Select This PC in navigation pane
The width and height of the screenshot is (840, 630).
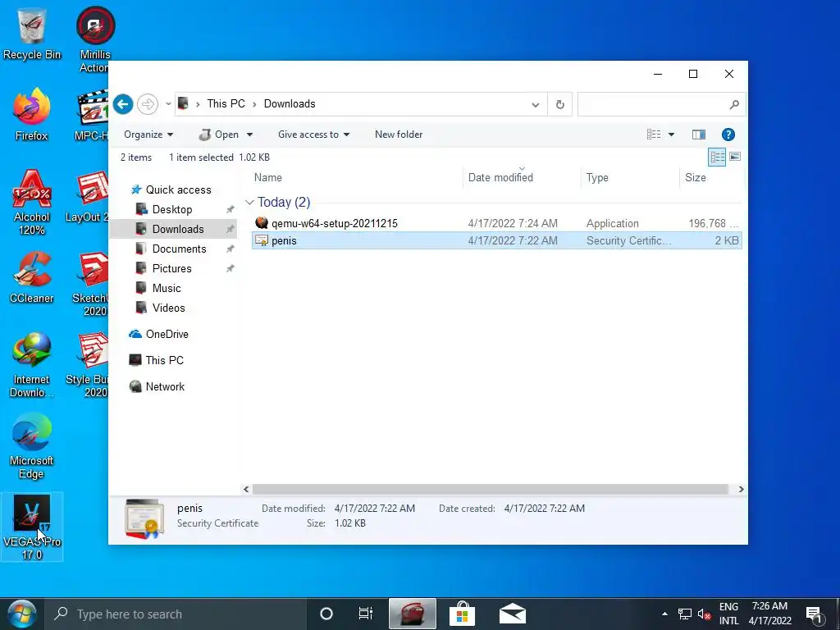pyautogui.click(x=164, y=361)
